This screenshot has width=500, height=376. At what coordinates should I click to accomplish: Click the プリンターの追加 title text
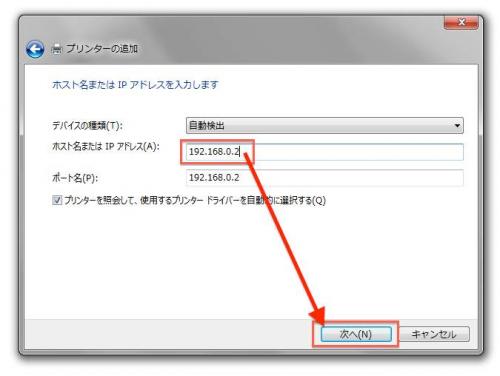[x=102, y=49]
